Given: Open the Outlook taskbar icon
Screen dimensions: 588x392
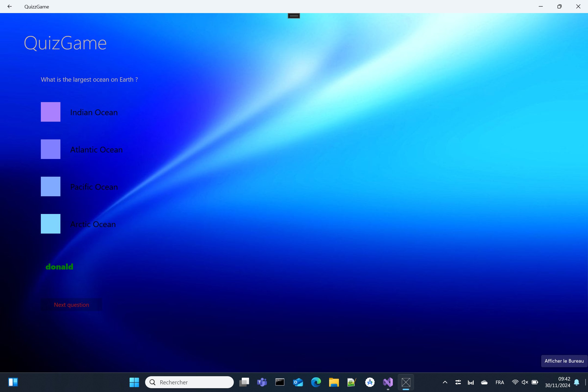Looking at the screenshot, I should point(298,382).
